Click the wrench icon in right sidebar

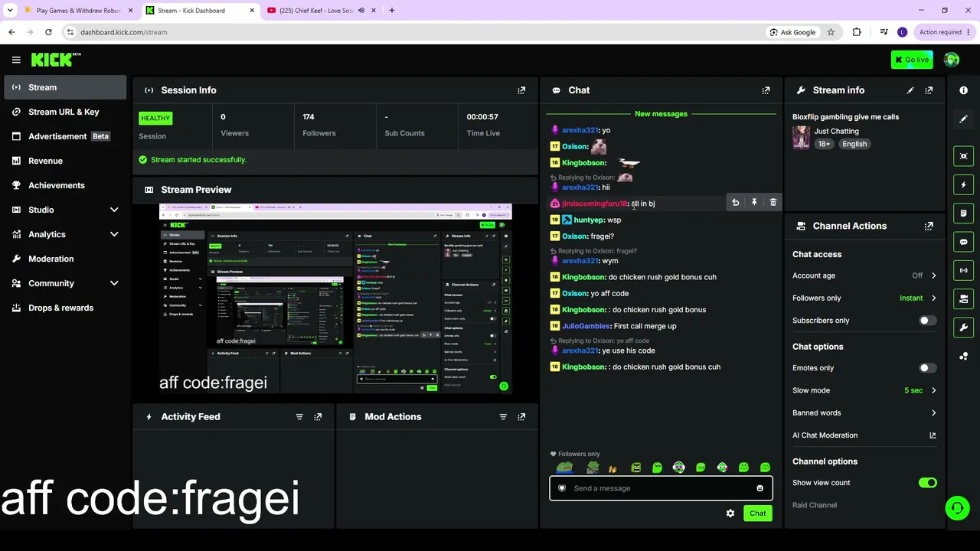[x=963, y=328]
